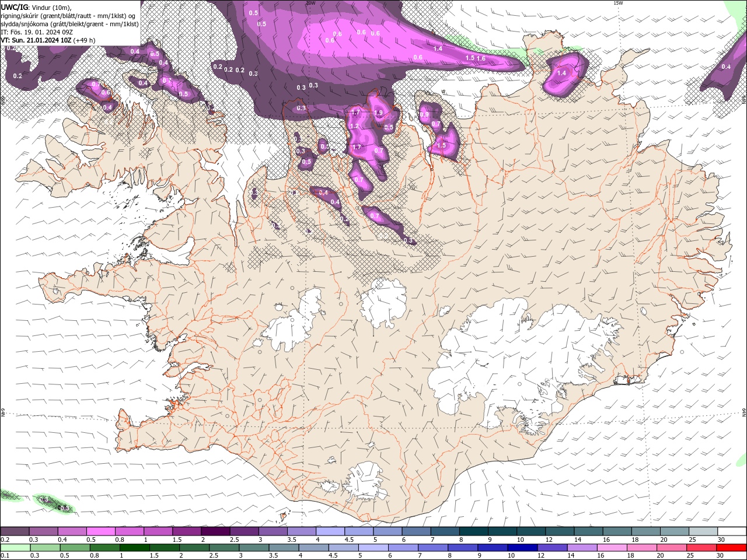This screenshot has width=747, height=560.
Task: Click the 64N latitude label on right edge
Action: [x=744, y=413]
